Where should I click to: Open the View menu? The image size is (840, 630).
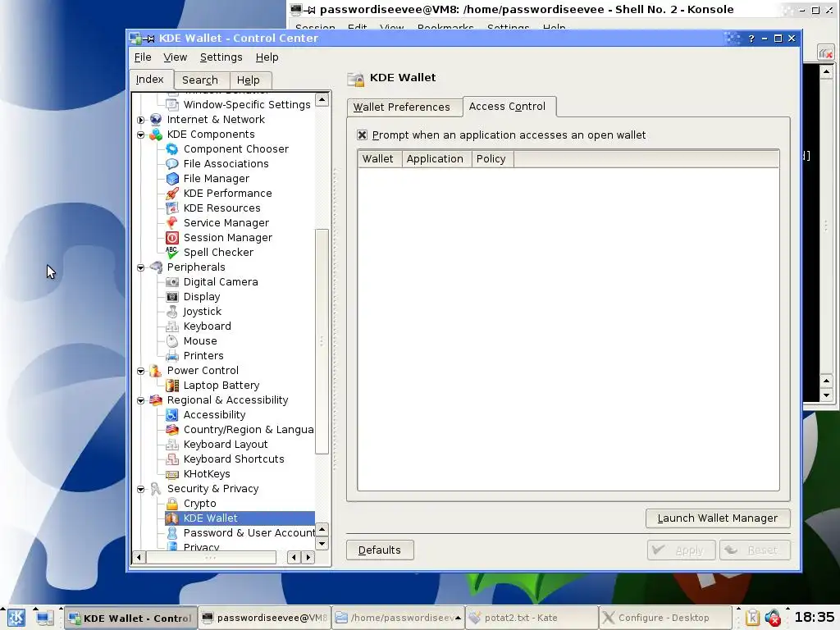click(176, 57)
